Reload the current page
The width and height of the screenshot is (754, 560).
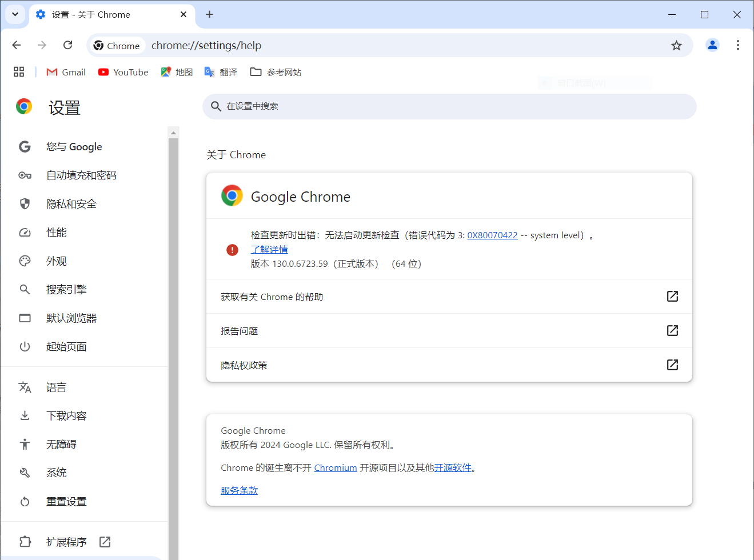point(67,45)
